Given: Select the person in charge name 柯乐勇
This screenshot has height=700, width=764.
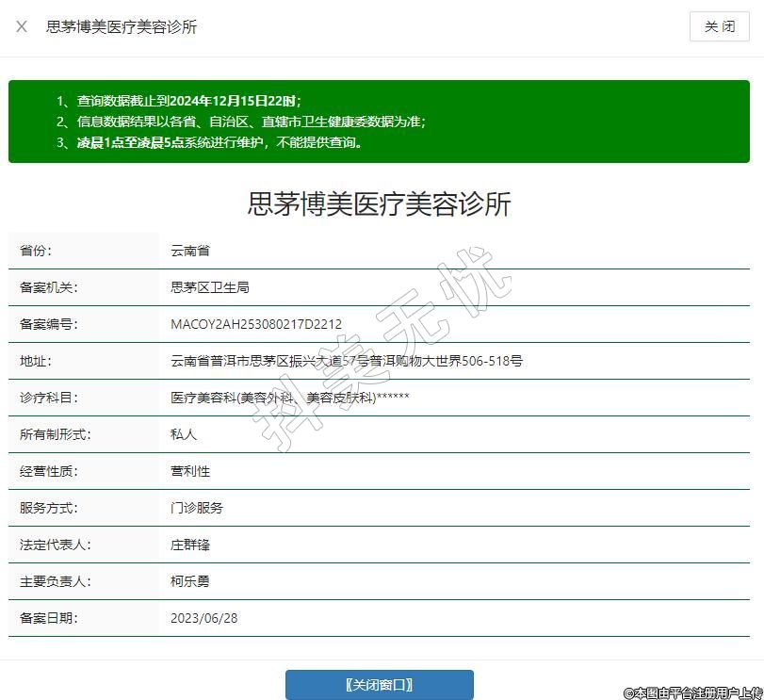Looking at the screenshot, I should 190,581.
